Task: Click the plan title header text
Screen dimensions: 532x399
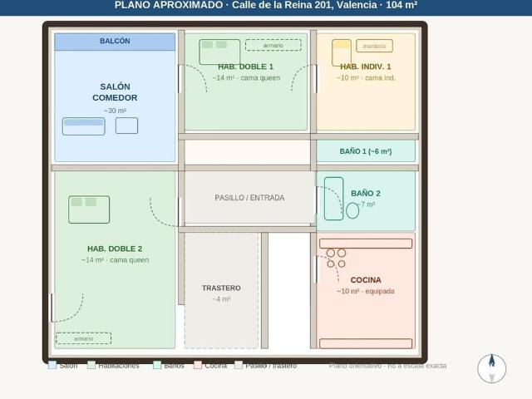Action: click(266, 5)
